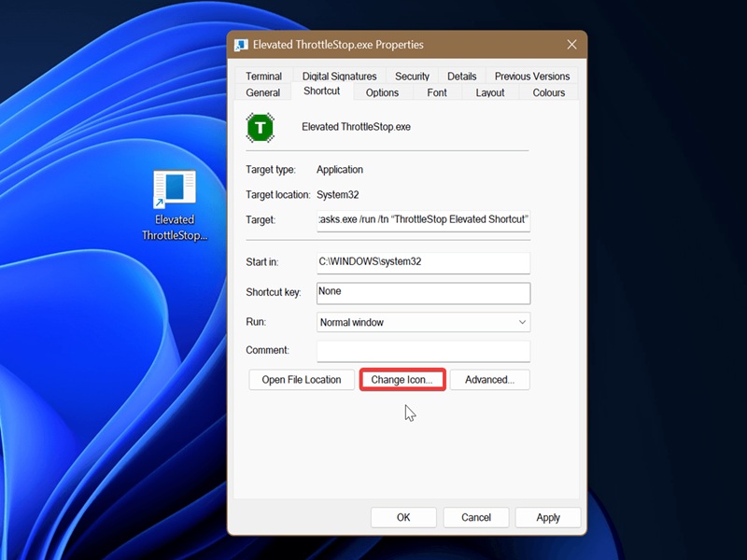
Task: Click the 'Target location:' label
Action: [277, 195]
